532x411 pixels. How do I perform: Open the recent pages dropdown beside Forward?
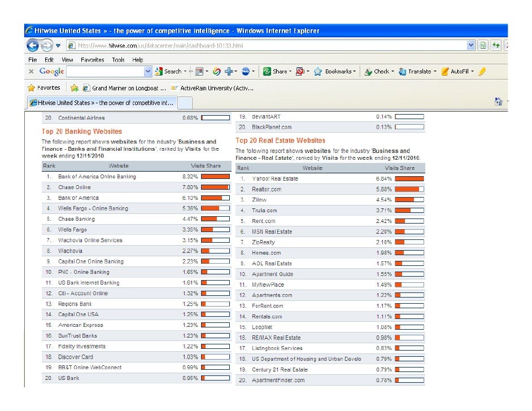tap(58, 45)
